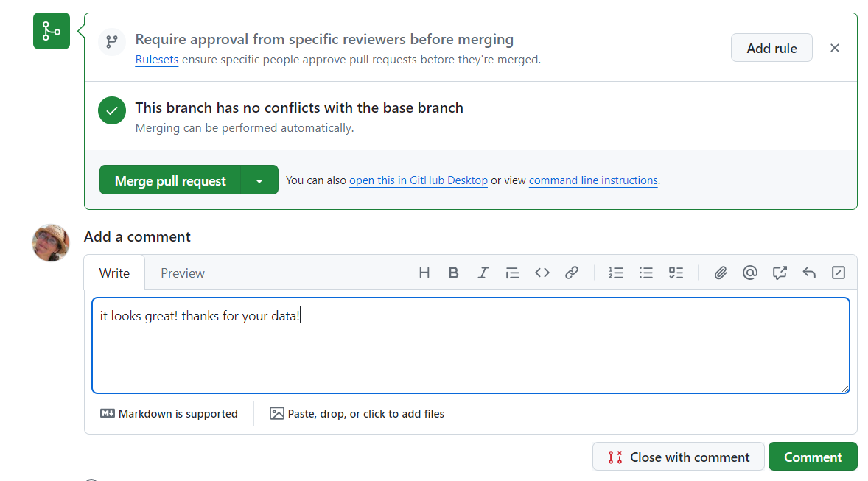The height and width of the screenshot is (481, 868).
Task: Click Paste, drop, or click to add files
Action: click(357, 413)
